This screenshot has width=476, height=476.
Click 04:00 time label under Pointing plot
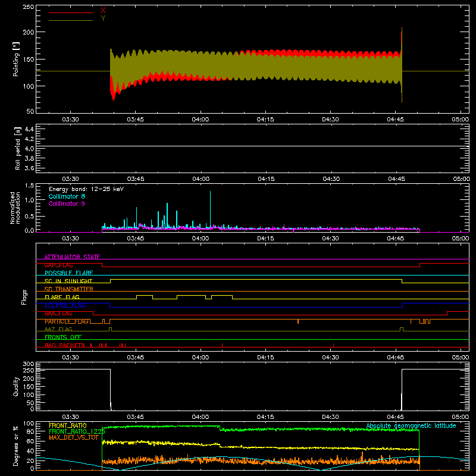pyautogui.click(x=201, y=120)
